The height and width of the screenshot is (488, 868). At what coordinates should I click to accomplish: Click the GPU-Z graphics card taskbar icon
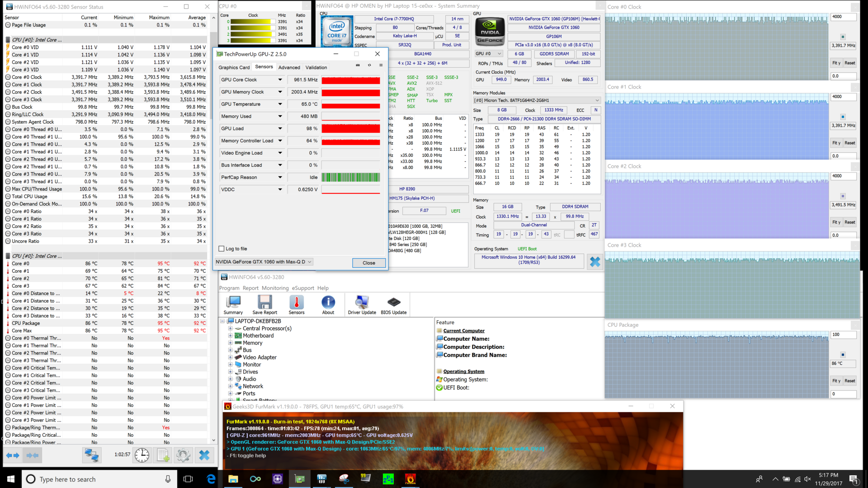(300, 479)
